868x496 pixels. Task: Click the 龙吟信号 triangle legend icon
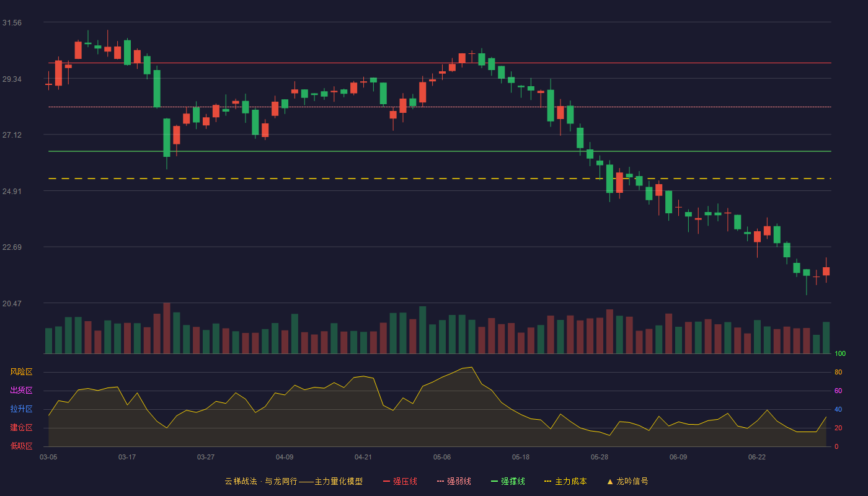coord(610,481)
